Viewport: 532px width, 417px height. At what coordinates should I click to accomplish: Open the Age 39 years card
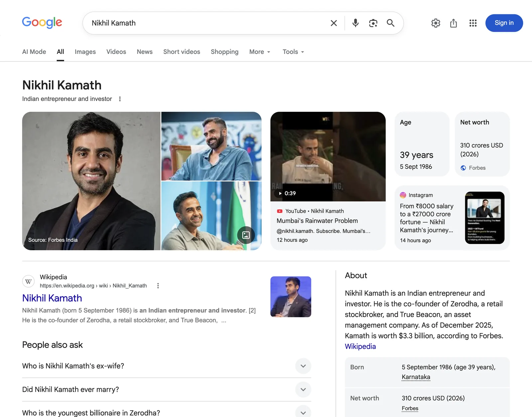[422, 144]
